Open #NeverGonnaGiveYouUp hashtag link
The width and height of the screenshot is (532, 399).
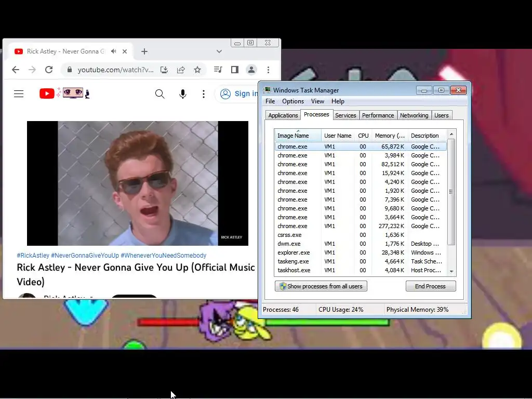[x=85, y=256]
